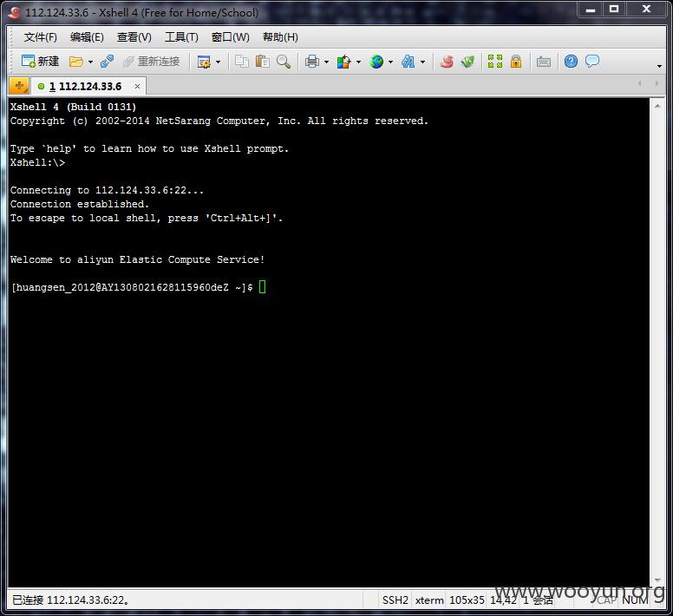Open the 查看(V) menu
This screenshot has width=673, height=616.
coord(134,37)
